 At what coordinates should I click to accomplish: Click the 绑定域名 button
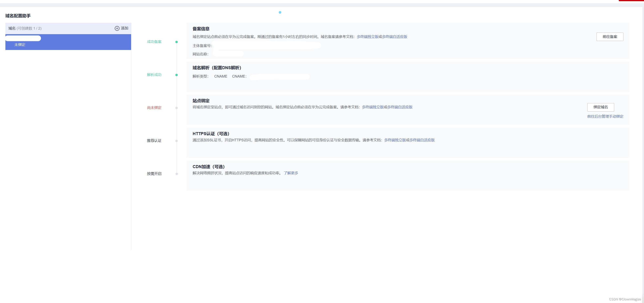pyautogui.click(x=601, y=107)
